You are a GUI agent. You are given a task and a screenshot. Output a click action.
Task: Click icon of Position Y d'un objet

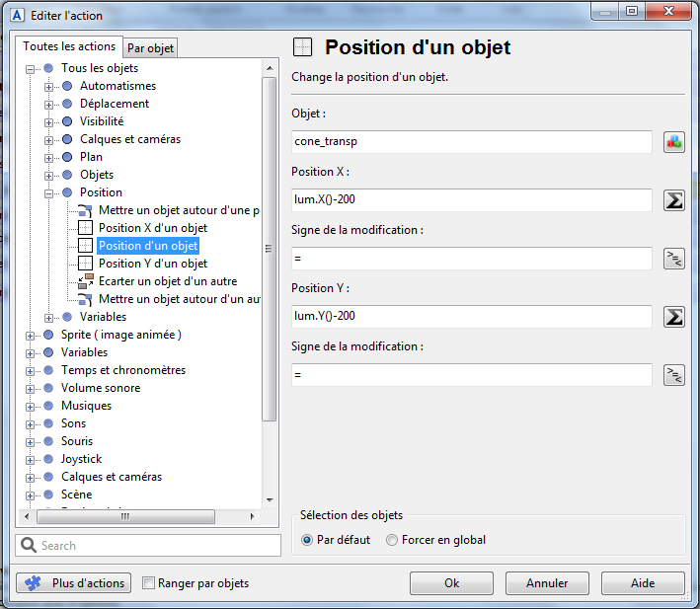(x=85, y=264)
